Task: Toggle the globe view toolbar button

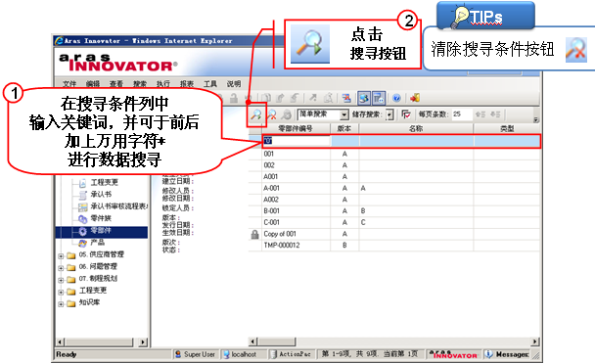Action: tap(364, 98)
